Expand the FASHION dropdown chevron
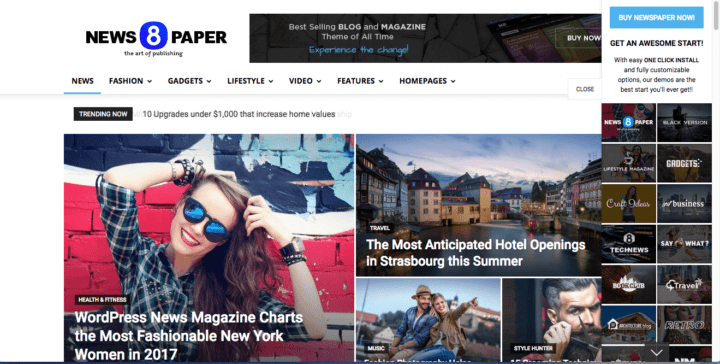This screenshot has height=364, width=720. 149,81
